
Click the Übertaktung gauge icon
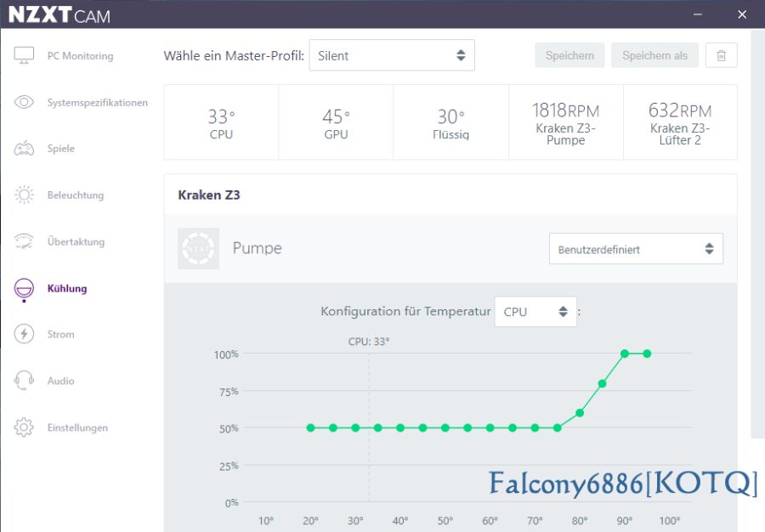pyautogui.click(x=24, y=241)
